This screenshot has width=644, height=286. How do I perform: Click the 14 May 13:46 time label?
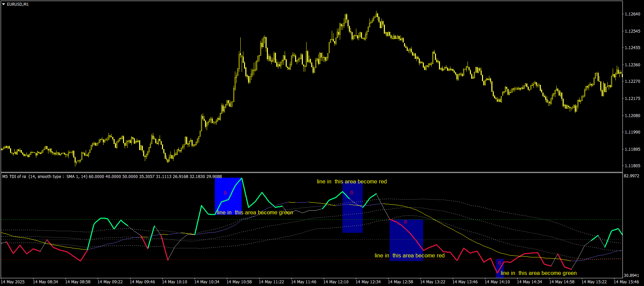465,282
